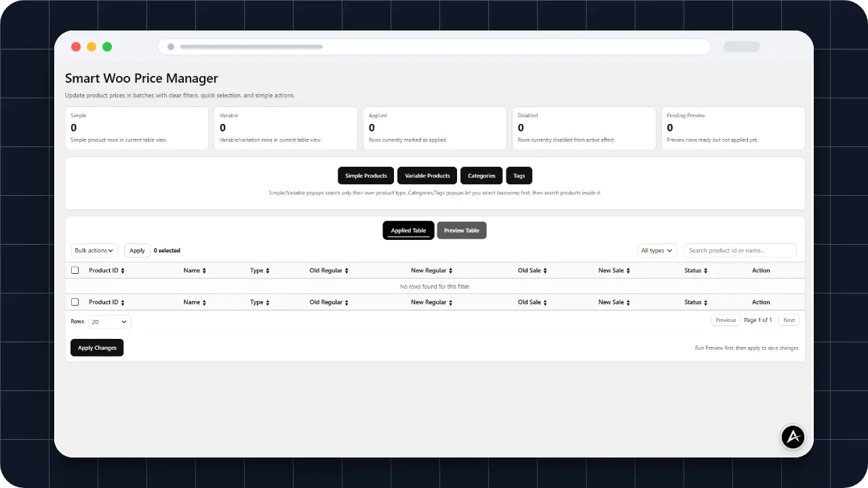Go to the Next page
This screenshot has height=488, width=868.
(789, 320)
